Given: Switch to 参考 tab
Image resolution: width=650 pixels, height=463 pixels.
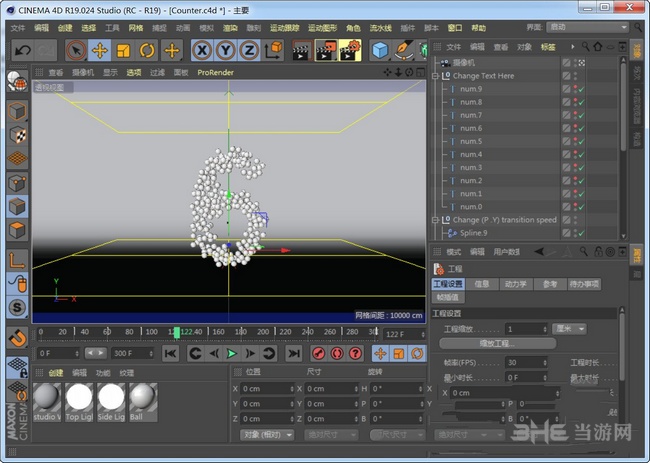Looking at the screenshot, I should [x=549, y=284].
